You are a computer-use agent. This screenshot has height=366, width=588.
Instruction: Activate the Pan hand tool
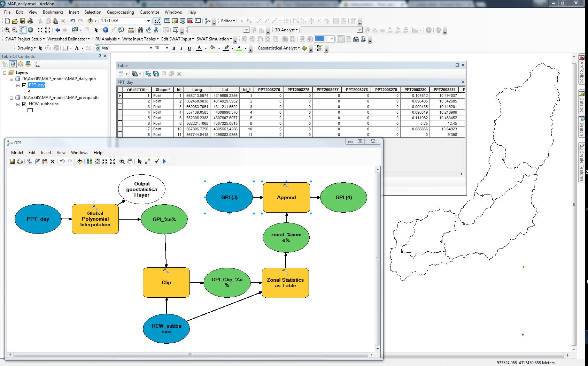[x=23, y=30]
